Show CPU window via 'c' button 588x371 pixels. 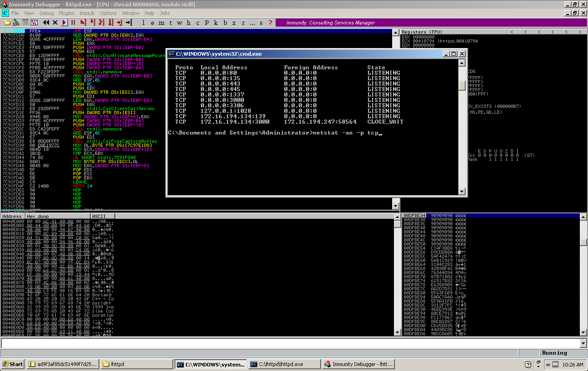(x=198, y=23)
